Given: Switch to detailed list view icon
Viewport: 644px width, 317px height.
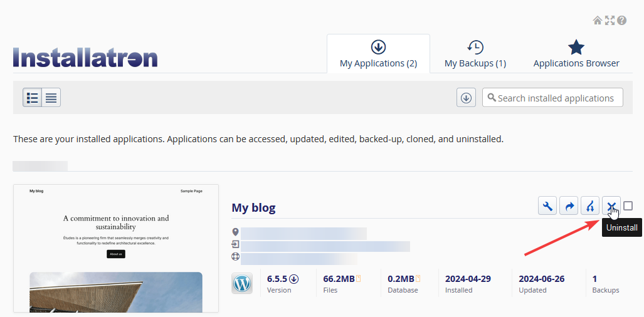Looking at the screenshot, I should [33, 98].
